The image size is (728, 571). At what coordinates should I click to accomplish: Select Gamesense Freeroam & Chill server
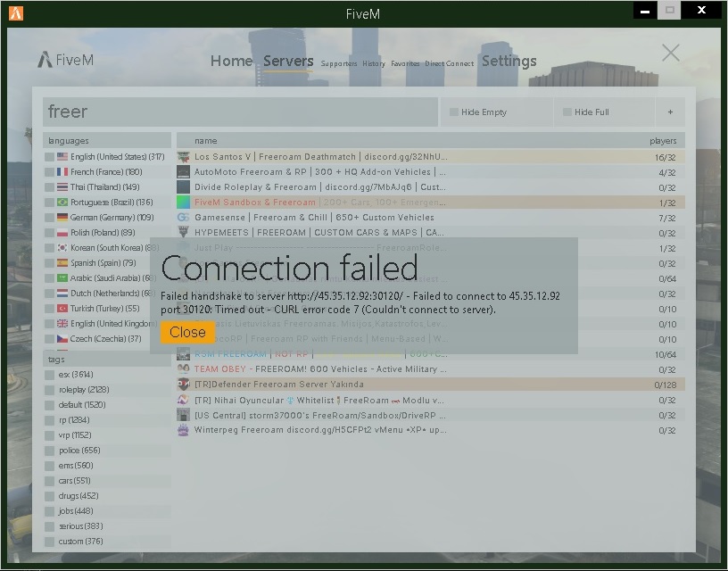(430, 218)
